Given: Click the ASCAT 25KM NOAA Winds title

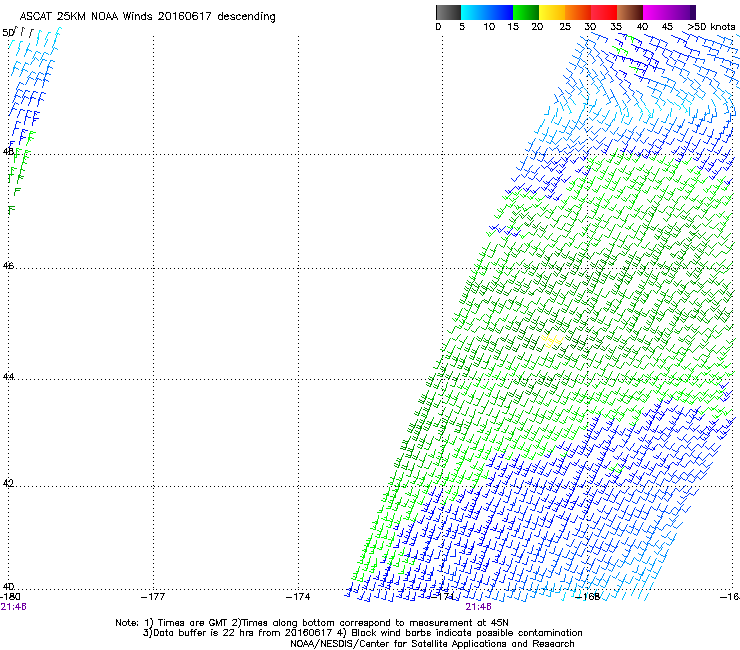Looking at the screenshot, I should 147,17.
